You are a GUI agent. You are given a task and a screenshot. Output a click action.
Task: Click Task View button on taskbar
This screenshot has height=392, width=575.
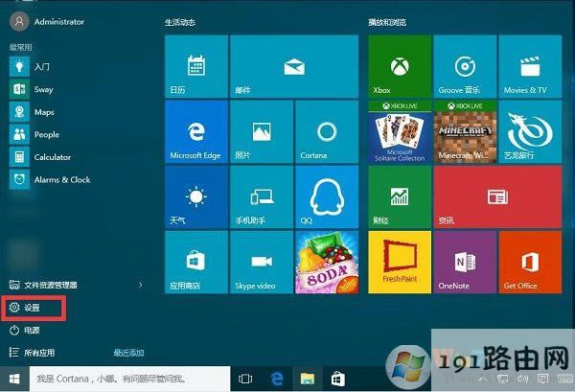(244, 380)
